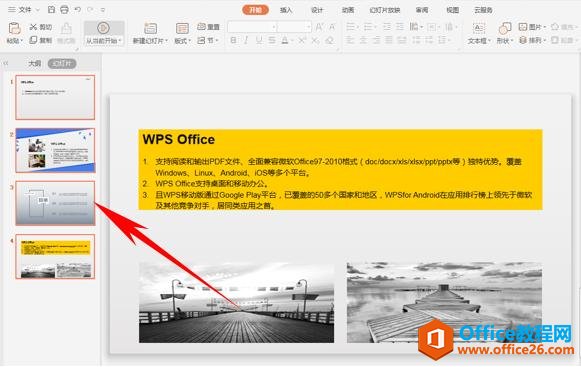Switch to the 云服务 ribbon tab
581x367 pixels.
click(483, 10)
